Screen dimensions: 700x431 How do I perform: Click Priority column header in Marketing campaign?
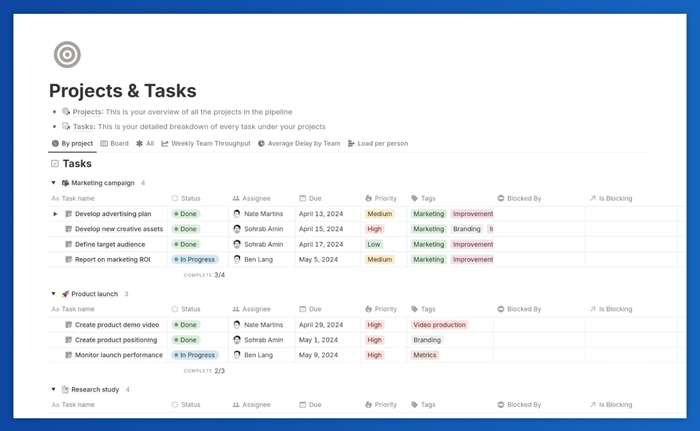[x=381, y=198]
